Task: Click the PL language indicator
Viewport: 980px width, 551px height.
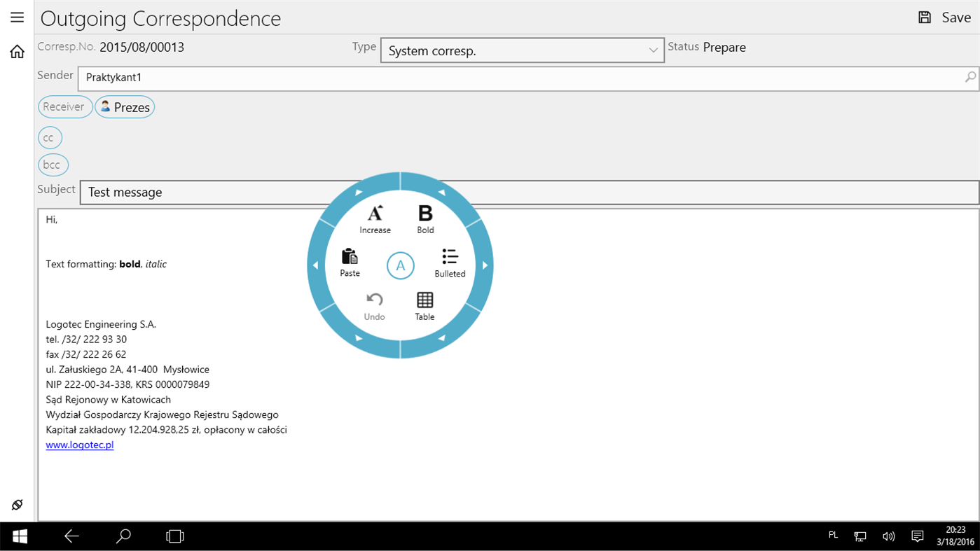Action: pos(833,535)
